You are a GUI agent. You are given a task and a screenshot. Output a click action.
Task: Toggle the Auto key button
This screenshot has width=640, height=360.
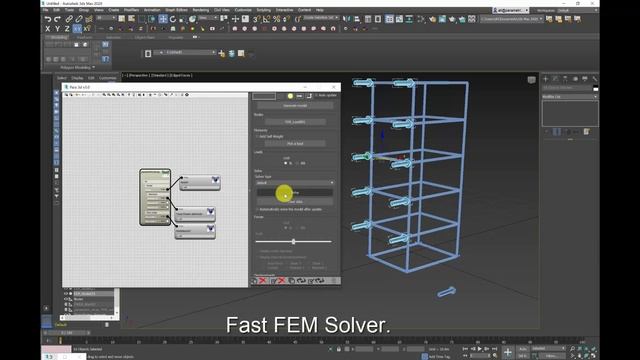(x=523, y=349)
